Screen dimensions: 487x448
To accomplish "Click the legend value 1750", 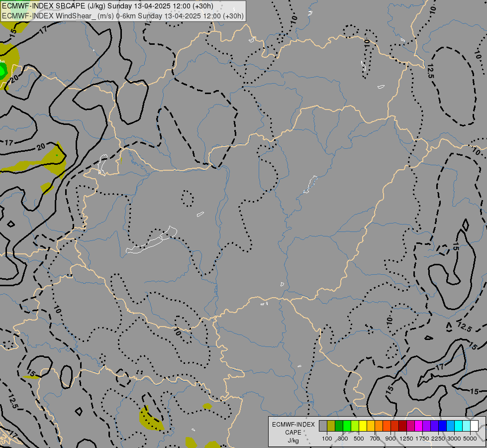I will coord(422,439).
